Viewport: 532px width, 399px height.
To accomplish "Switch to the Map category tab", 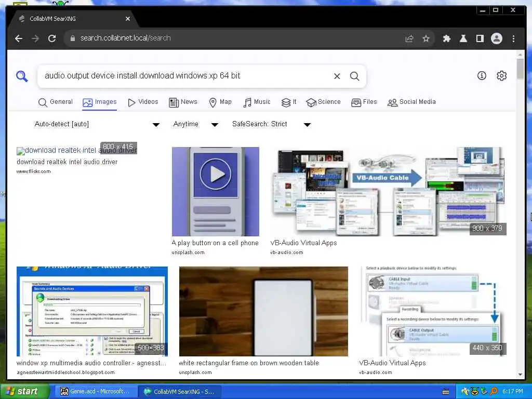I will pos(220,102).
